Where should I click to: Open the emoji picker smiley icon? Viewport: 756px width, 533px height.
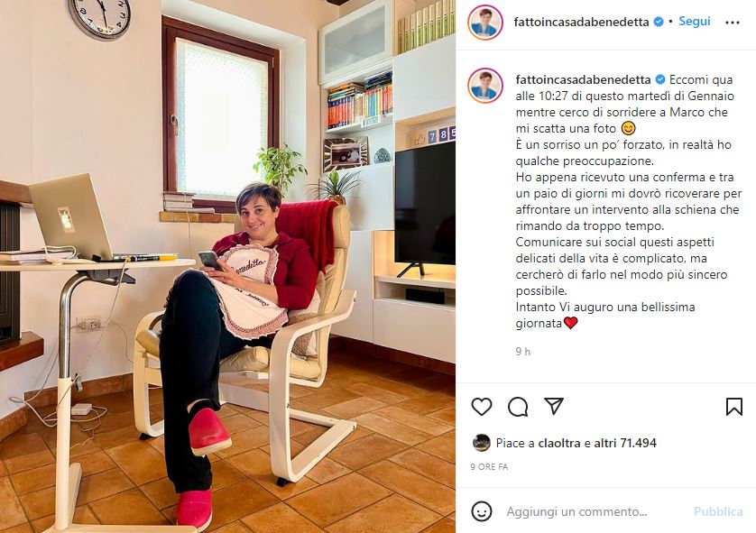point(481,511)
